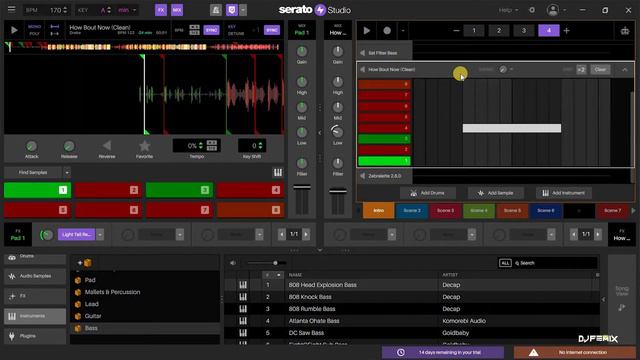Click the library search field
This screenshot has height=360, width=640.
pyautogui.click(x=555, y=263)
